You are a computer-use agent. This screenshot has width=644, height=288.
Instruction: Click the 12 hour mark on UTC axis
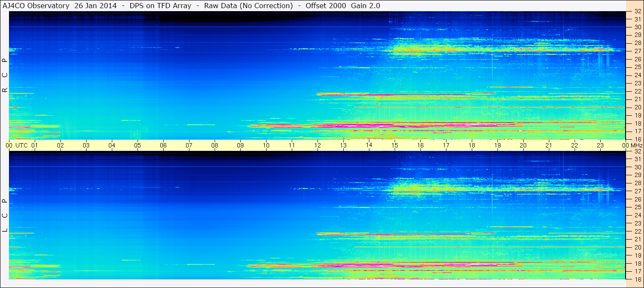point(318,145)
